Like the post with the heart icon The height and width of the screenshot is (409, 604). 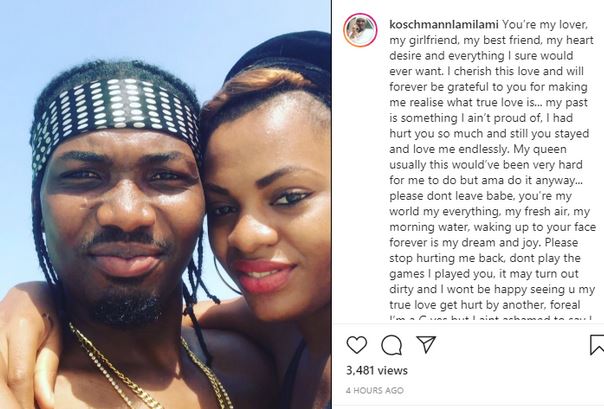(357, 345)
